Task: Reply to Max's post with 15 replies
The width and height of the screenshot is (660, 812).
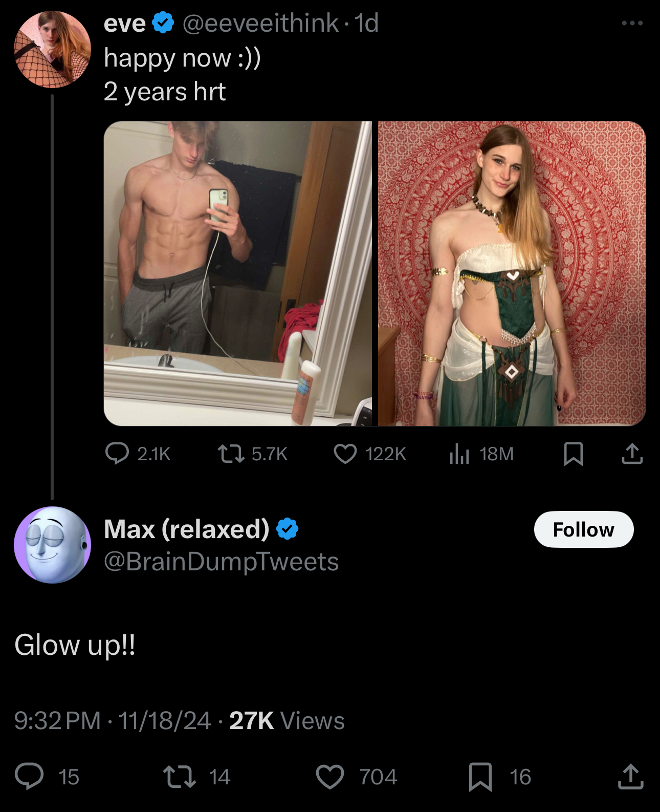Action: pyautogui.click(x=29, y=776)
